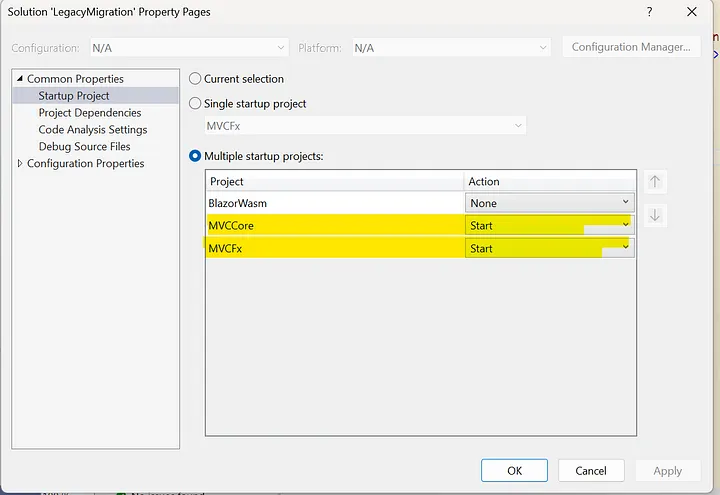
Task: Expand the Configuration Properties node
Action: click(20, 163)
